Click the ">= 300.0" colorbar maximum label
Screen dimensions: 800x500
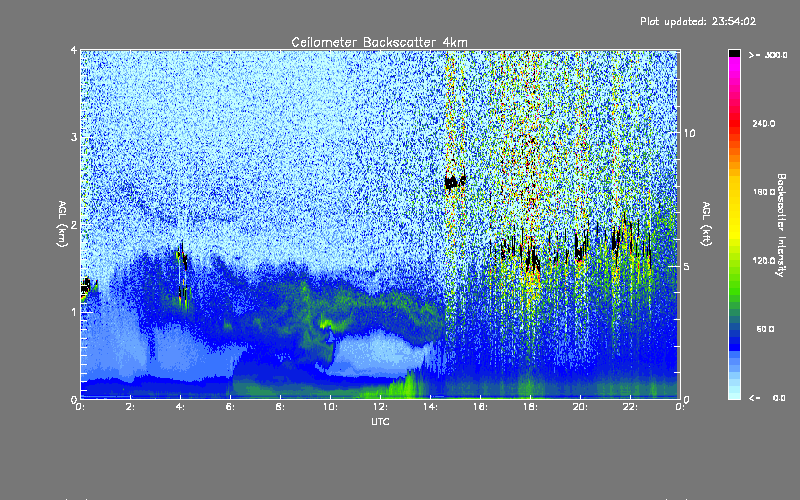pyautogui.click(x=768, y=55)
